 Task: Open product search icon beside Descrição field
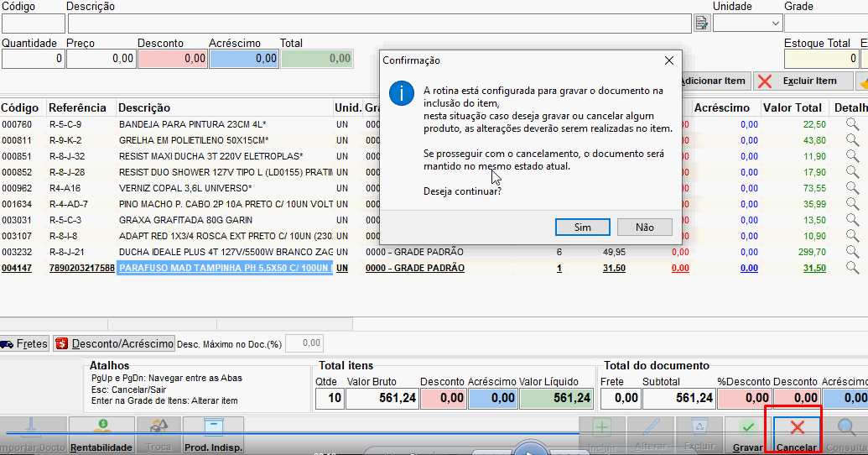[x=702, y=24]
